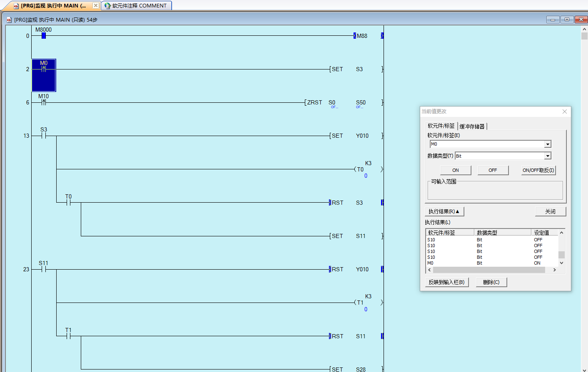Screen dimensions: 588x372
Task: Click the T0 normally-open contact in the ladder
Action: (x=68, y=203)
